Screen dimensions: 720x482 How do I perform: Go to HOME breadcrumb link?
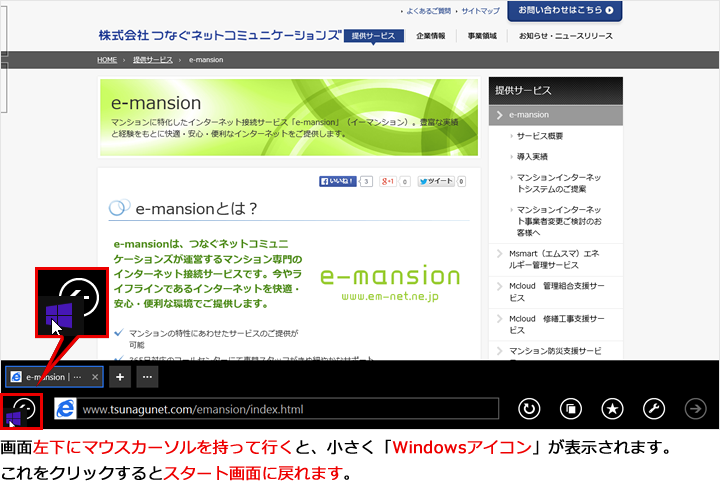107,60
